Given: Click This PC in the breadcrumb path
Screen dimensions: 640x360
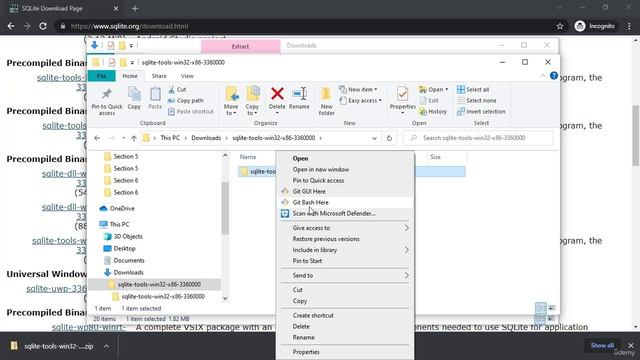Looking at the screenshot, I should (170, 138).
